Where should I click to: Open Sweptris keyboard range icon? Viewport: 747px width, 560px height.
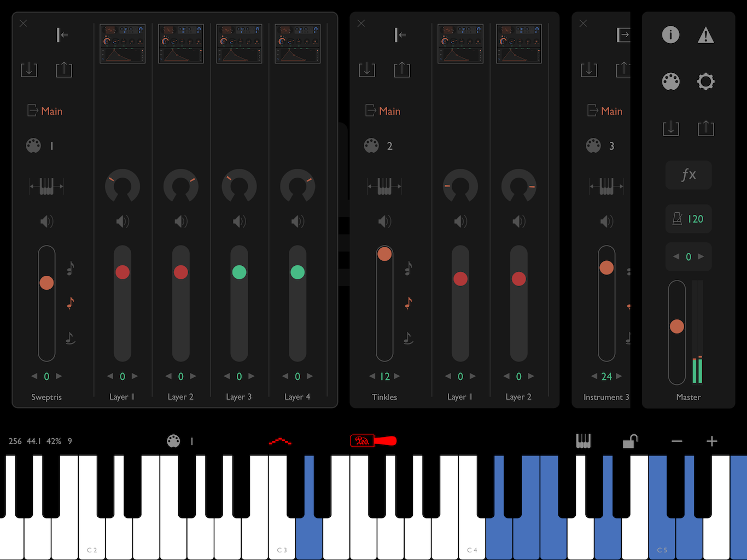point(46,186)
